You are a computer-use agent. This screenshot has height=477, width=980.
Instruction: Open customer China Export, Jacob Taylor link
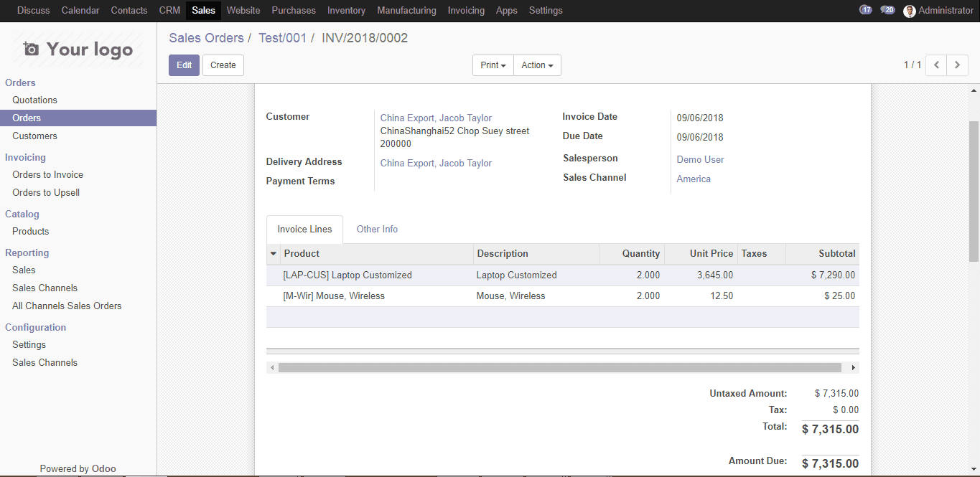(436, 118)
